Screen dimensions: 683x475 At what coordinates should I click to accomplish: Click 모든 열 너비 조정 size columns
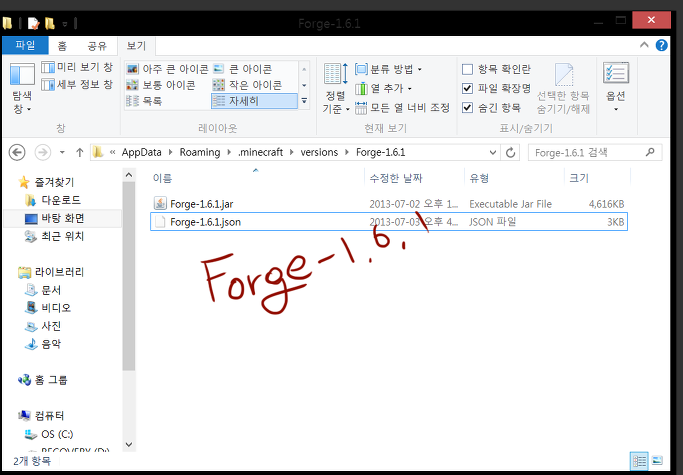point(402,108)
